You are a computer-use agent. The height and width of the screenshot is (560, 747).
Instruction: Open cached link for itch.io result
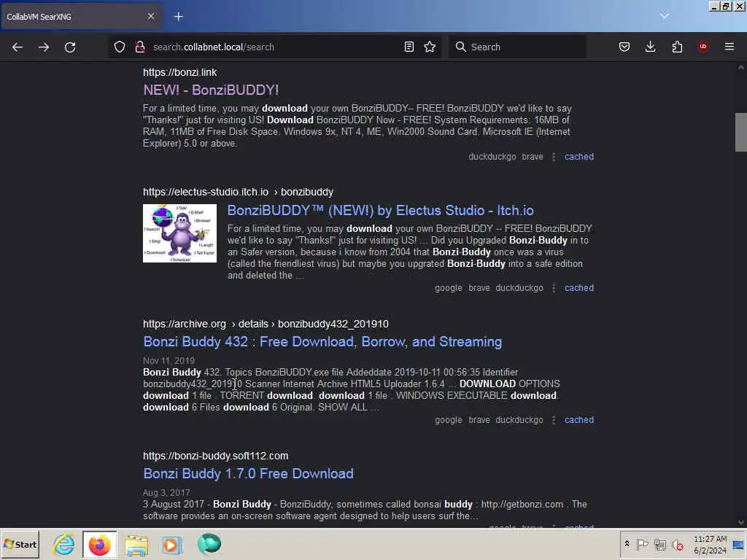[578, 288]
